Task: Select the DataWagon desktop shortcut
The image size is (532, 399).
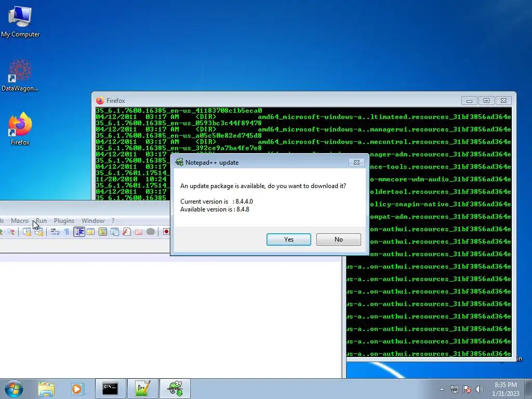Action: click(x=20, y=75)
